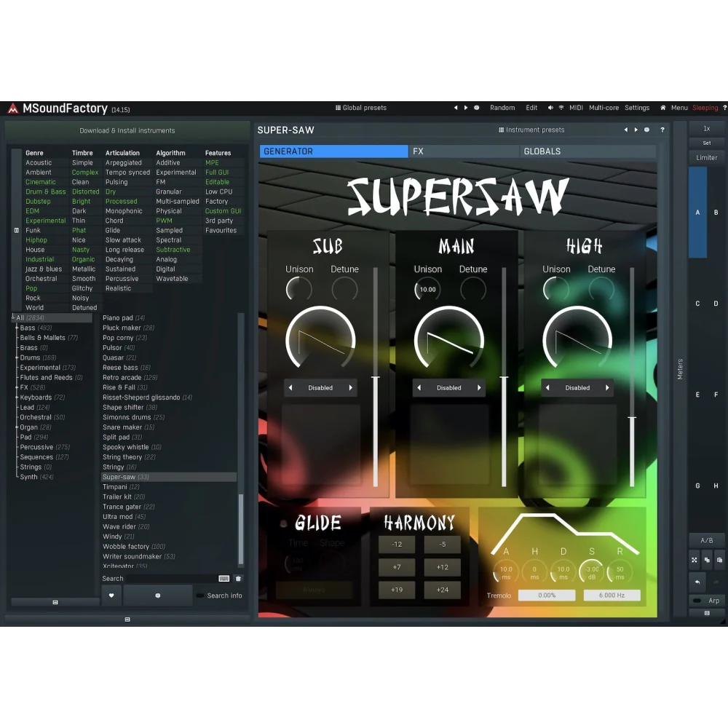The height and width of the screenshot is (728, 728).
Task: Click the heart favourites icon
Action: coord(111,596)
